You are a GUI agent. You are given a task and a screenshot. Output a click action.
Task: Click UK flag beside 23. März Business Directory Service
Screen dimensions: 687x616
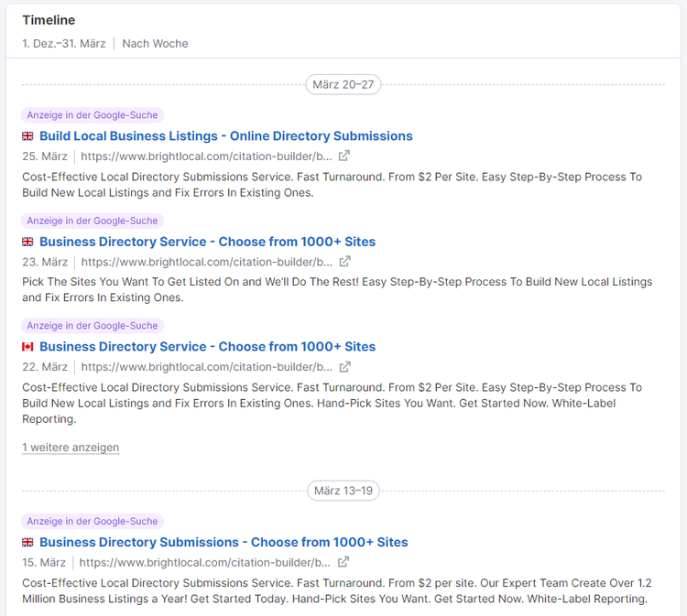27,242
